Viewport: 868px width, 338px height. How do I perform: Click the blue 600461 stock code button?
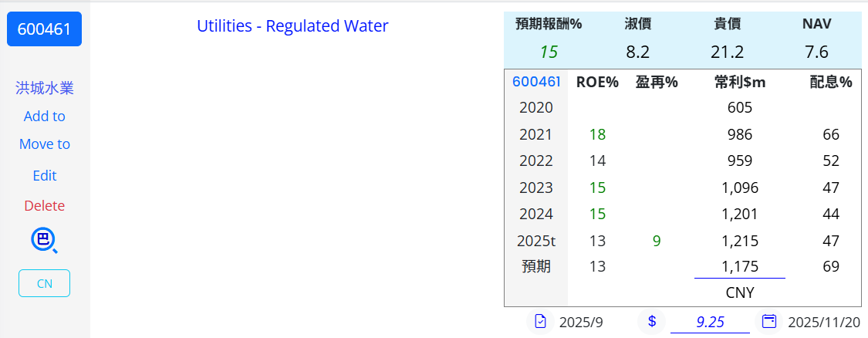(44, 29)
